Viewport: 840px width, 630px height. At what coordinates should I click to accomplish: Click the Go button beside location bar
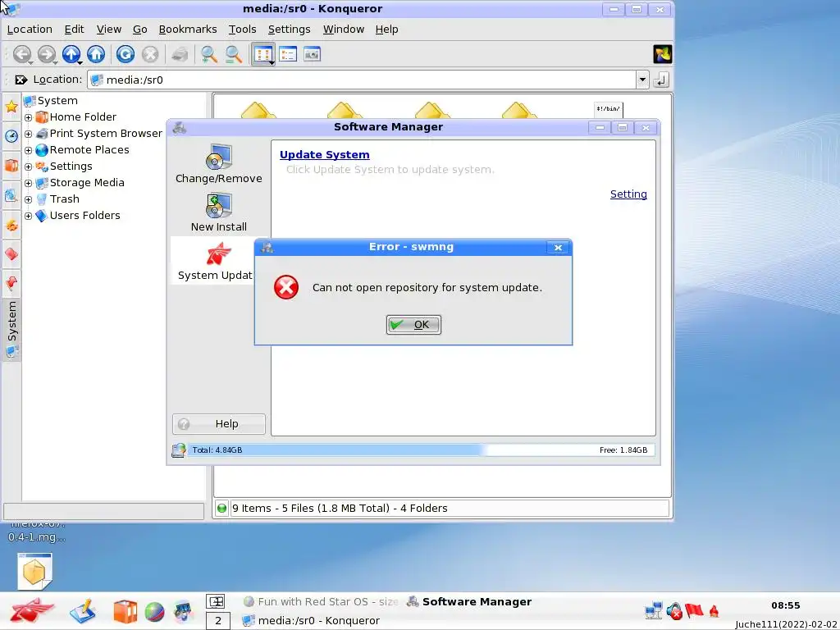pos(661,80)
